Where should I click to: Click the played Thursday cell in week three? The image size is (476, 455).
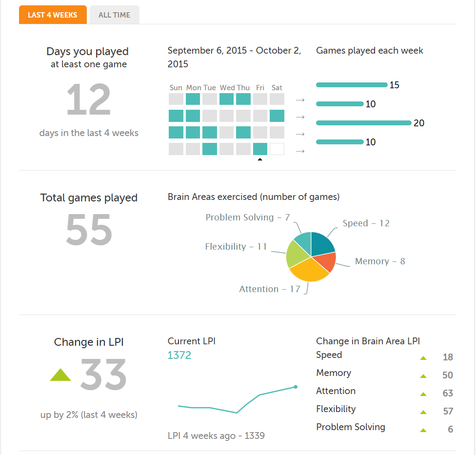(243, 132)
